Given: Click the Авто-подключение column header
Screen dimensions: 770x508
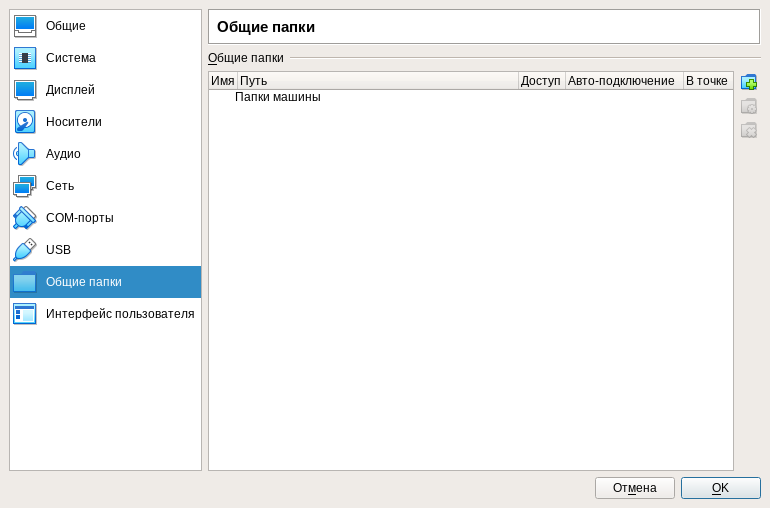Looking at the screenshot, I should point(624,81).
